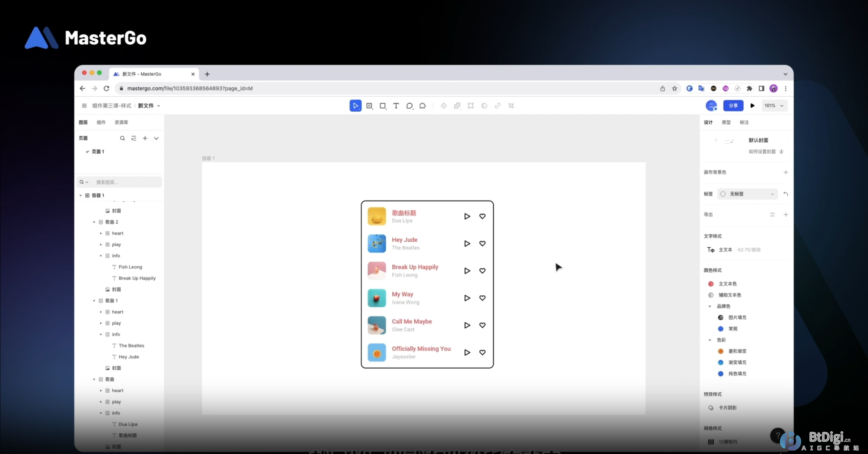
Task: Collapse the 歌曲 2 layer group
Action: click(94, 222)
